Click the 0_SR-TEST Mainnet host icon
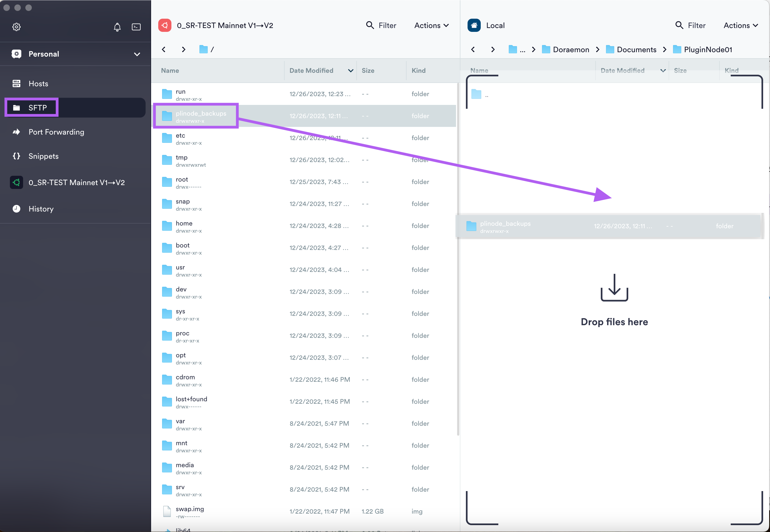The width and height of the screenshot is (770, 532). tap(16, 182)
